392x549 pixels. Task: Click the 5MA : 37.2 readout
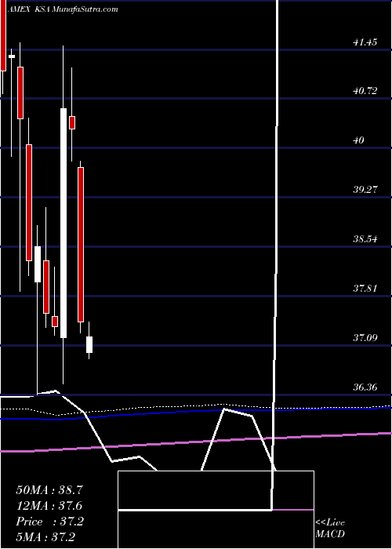click(x=45, y=536)
